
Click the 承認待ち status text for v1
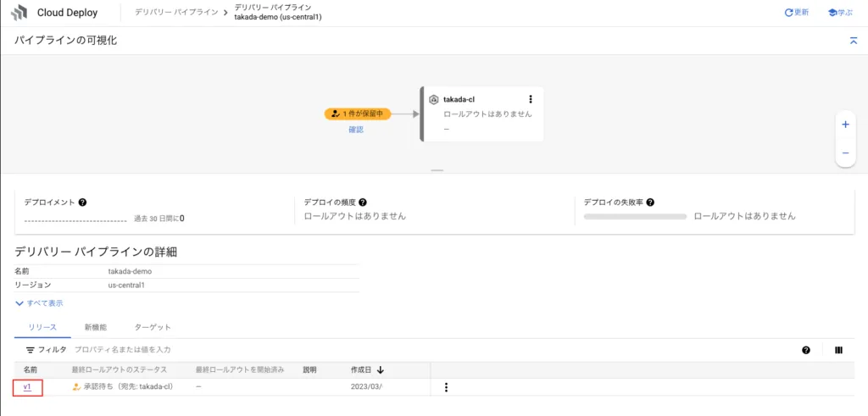(x=129, y=387)
